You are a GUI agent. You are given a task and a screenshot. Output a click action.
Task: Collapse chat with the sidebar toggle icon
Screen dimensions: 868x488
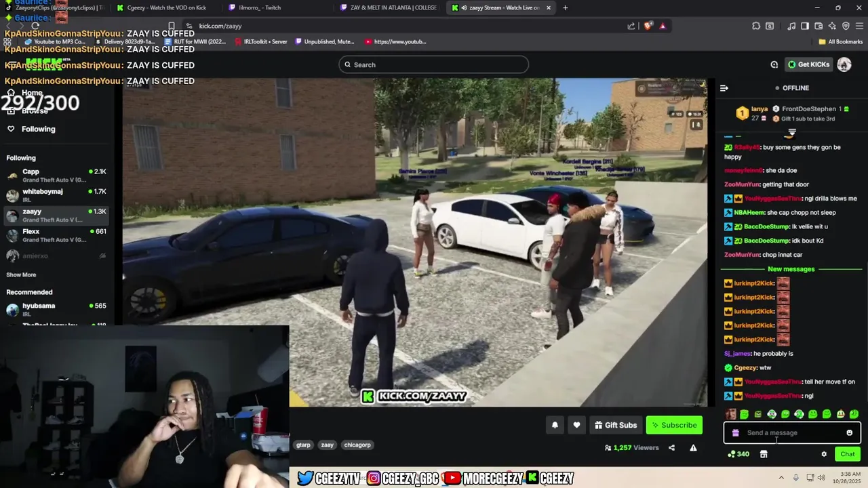(724, 88)
